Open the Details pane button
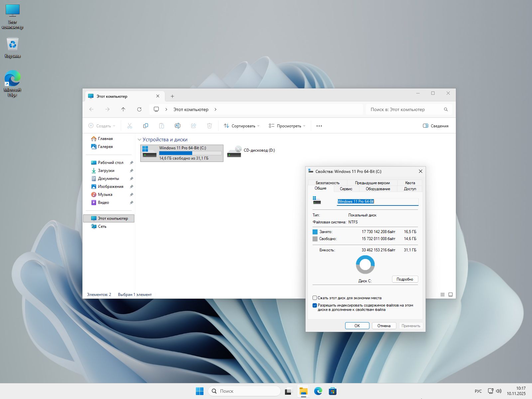This screenshot has width=532, height=399. tap(436, 126)
